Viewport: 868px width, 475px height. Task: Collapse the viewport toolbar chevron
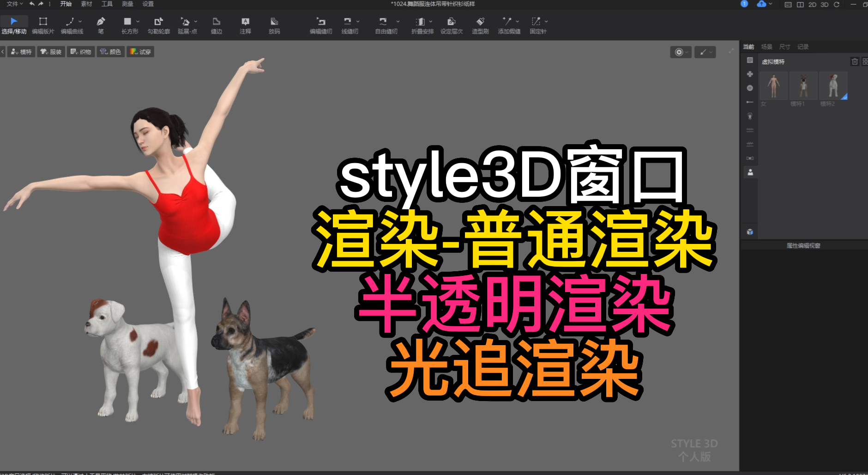tap(3, 52)
